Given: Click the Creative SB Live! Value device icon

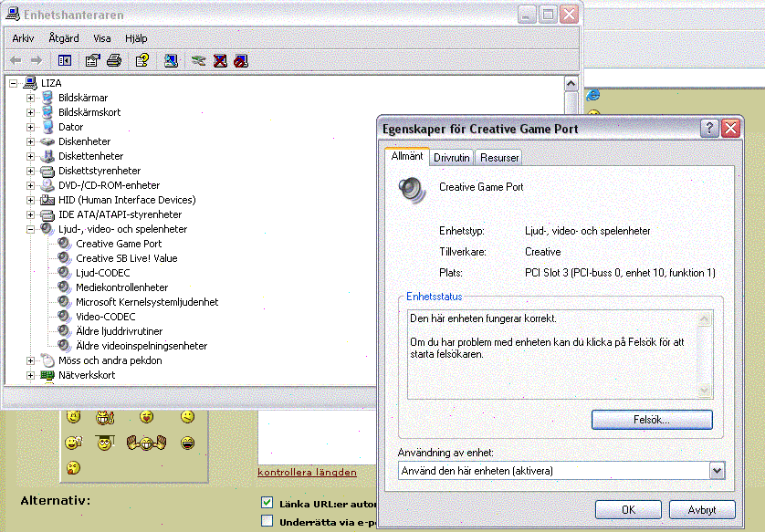Looking at the screenshot, I should pos(65,258).
